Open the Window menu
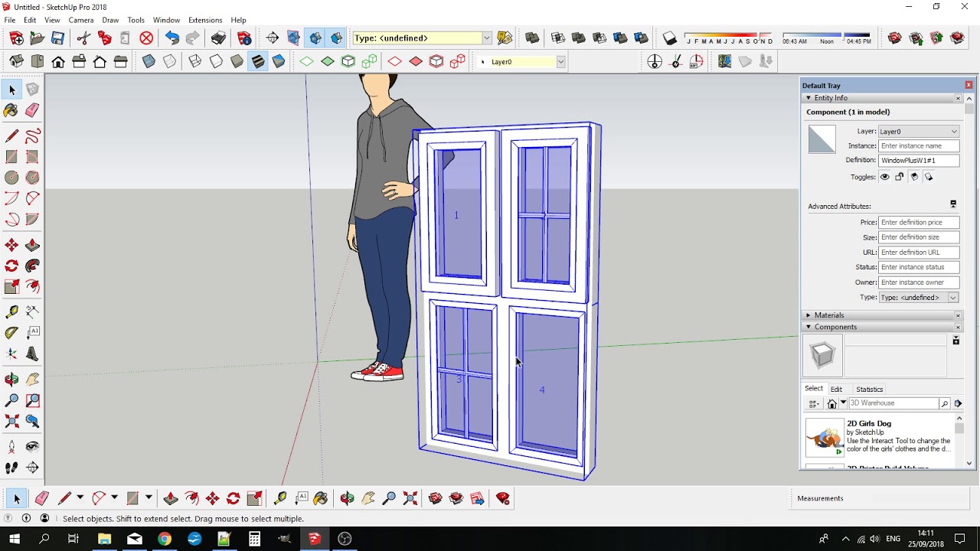This screenshot has height=551, width=980. 166,20
